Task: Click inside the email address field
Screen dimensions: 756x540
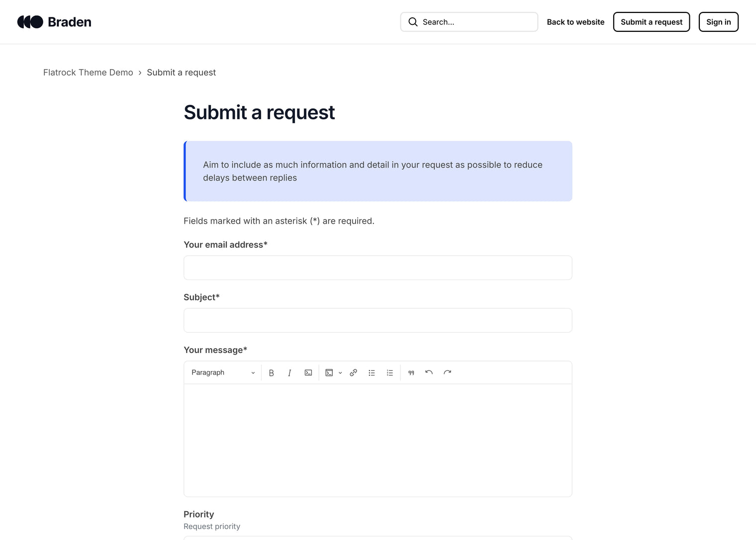Action: point(378,268)
